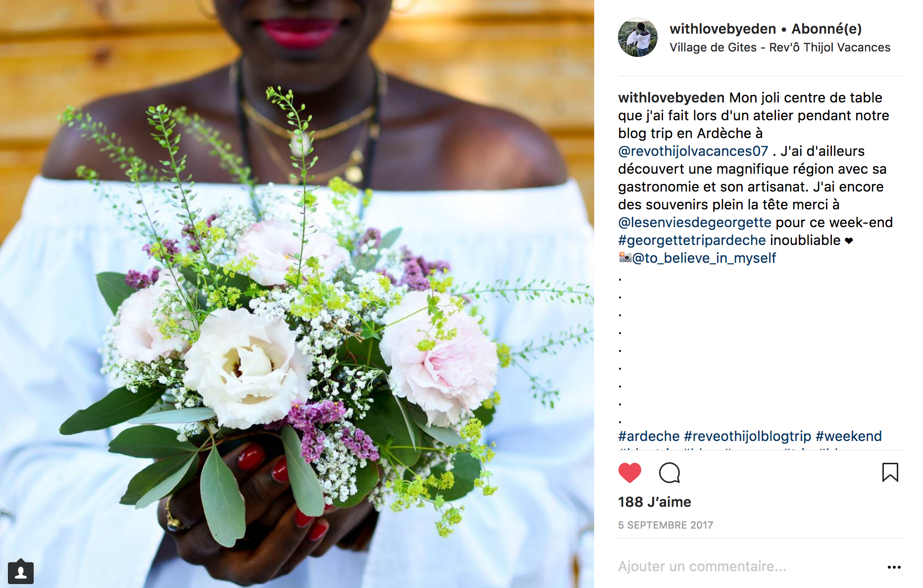The height and width of the screenshot is (588, 923).
Task: Open photographer @to_believe_in_myself profile
Action: [x=704, y=258]
